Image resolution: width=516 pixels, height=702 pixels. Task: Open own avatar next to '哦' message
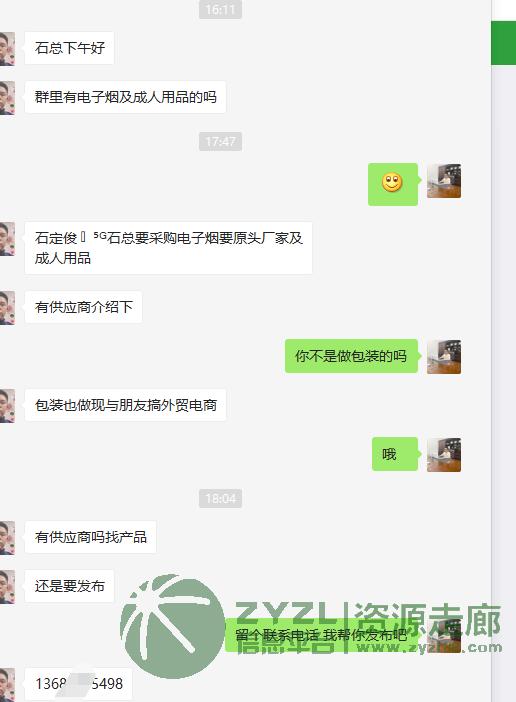(444, 455)
